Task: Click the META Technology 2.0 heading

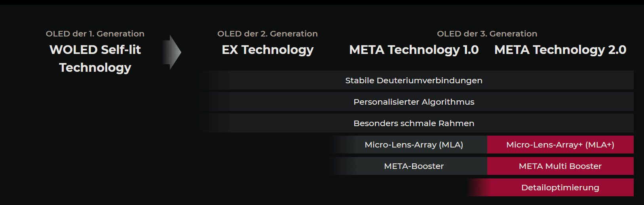Action: (560, 50)
